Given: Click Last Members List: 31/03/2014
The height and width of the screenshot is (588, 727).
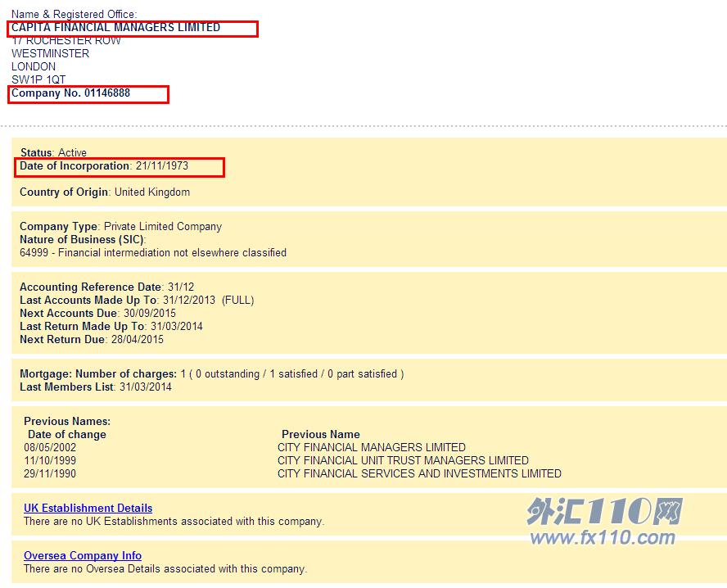Looking at the screenshot, I should pos(96,387).
